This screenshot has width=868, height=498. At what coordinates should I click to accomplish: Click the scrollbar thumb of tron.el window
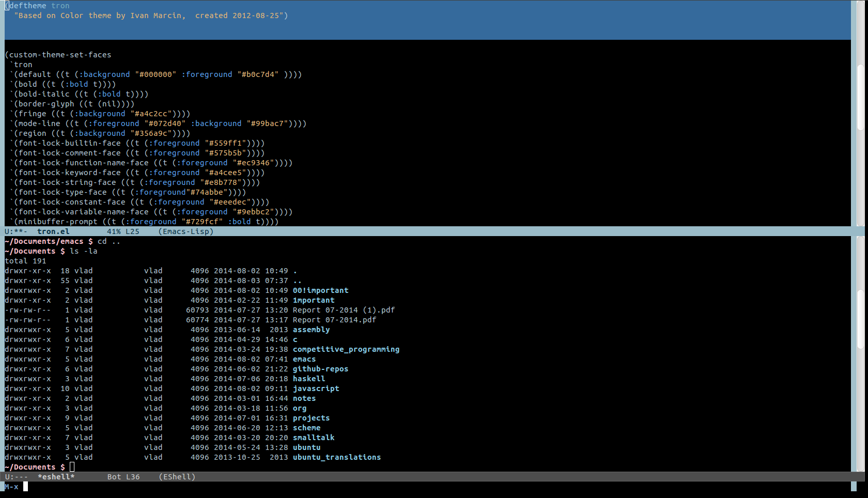(861, 98)
